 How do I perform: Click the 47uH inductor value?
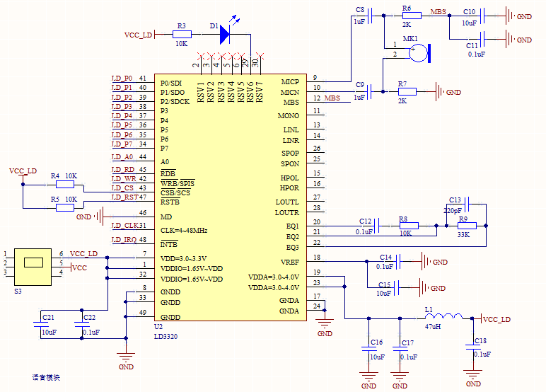(433, 326)
